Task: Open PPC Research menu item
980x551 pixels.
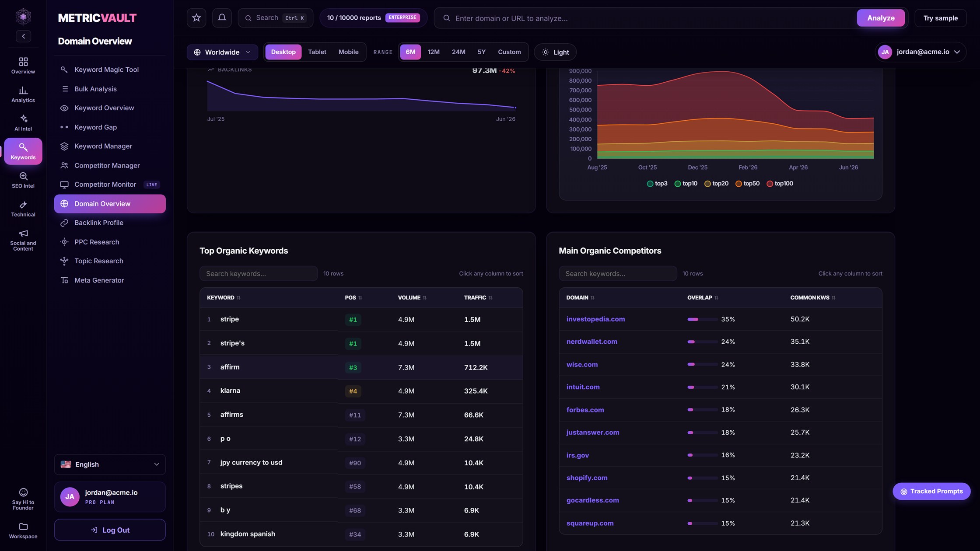Action: 110,242
